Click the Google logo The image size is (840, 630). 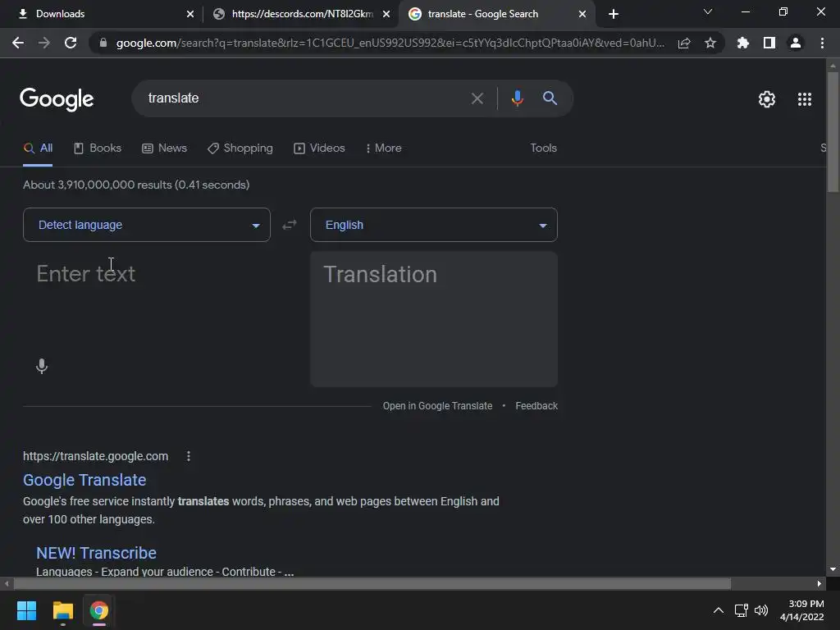click(x=57, y=99)
